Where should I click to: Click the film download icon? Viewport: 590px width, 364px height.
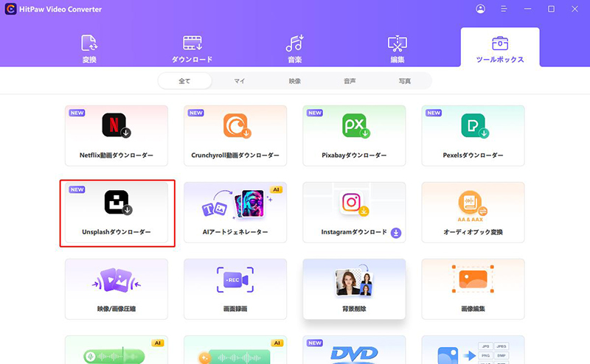[x=192, y=43]
